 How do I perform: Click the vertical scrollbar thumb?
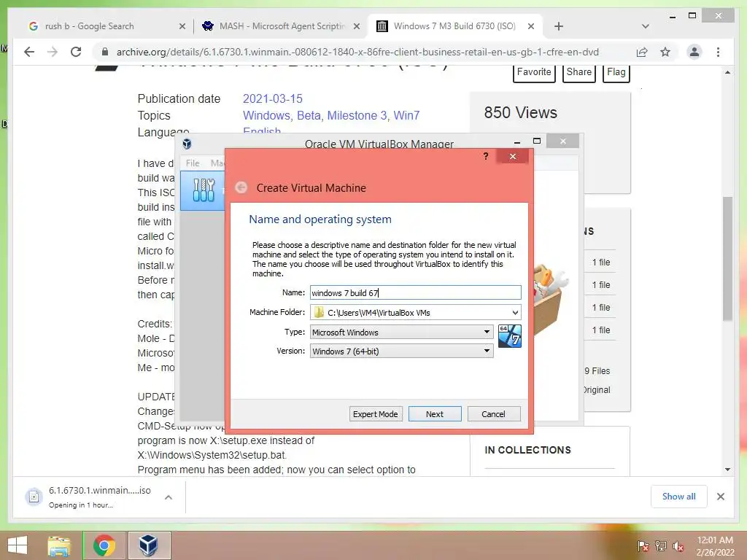tap(727, 259)
